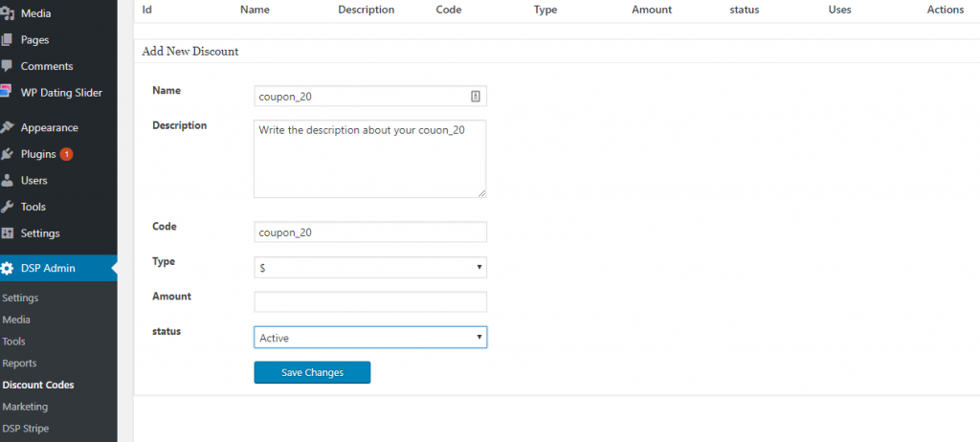Click the Tools wrench icon

pyautogui.click(x=8, y=207)
